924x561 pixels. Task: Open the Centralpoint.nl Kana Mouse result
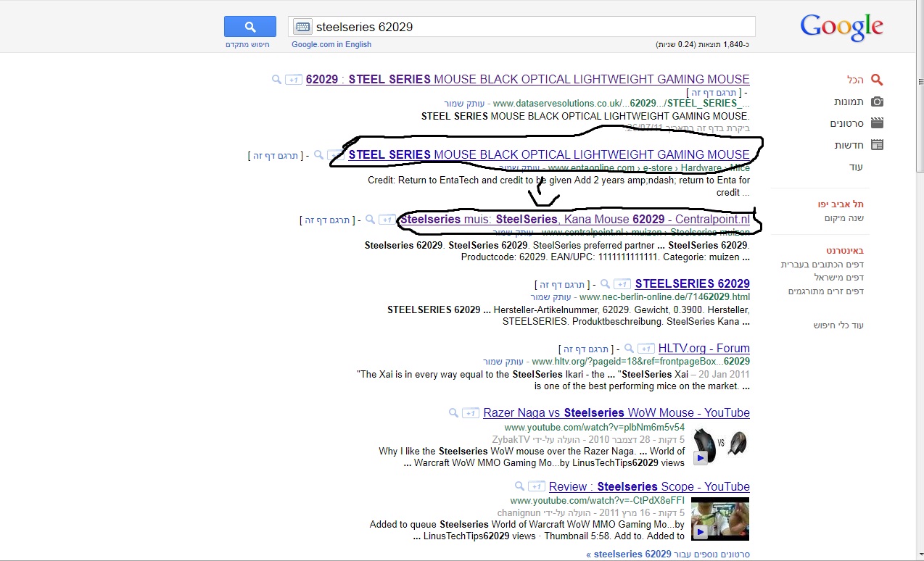pyautogui.click(x=574, y=220)
